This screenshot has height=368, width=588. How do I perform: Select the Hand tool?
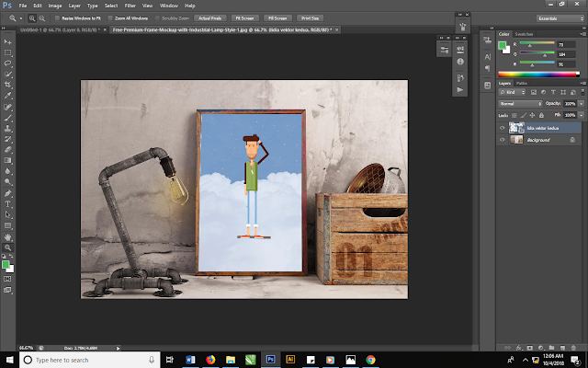pyautogui.click(x=8, y=236)
